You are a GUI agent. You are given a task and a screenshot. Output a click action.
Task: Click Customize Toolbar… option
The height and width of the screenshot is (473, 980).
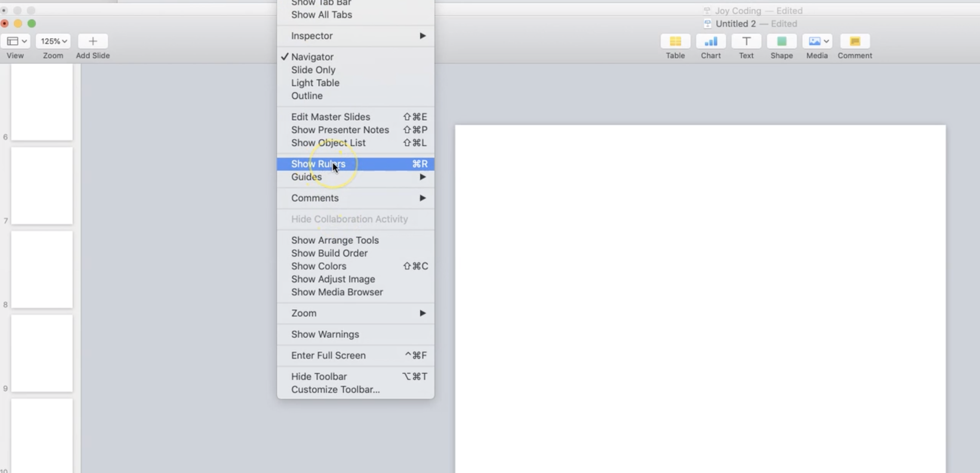click(335, 389)
